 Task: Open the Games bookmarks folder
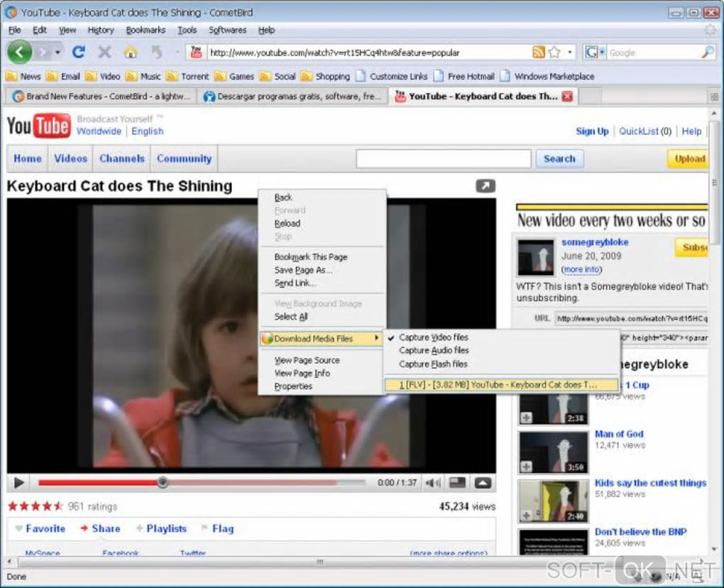234,76
